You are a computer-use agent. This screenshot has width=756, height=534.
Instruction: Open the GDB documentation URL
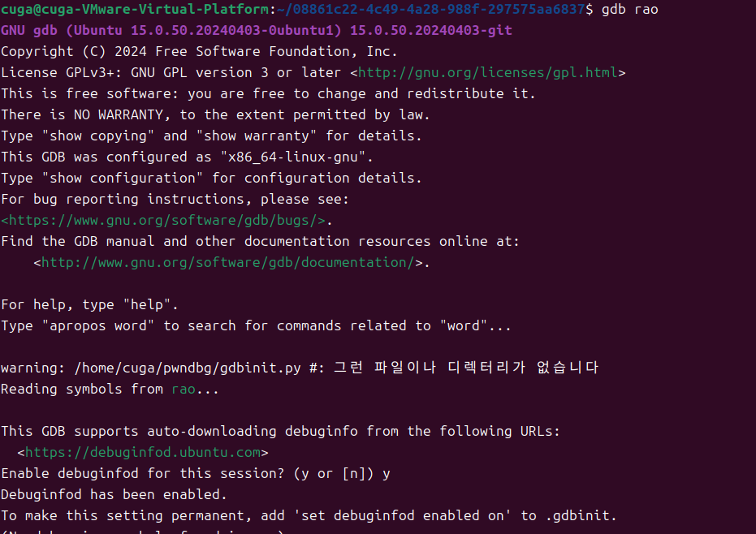(x=227, y=263)
